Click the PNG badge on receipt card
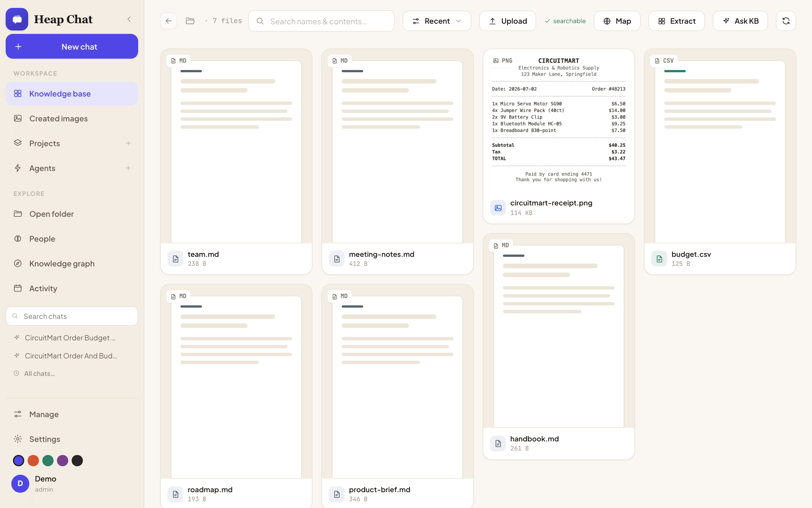 pyautogui.click(x=503, y=60)
